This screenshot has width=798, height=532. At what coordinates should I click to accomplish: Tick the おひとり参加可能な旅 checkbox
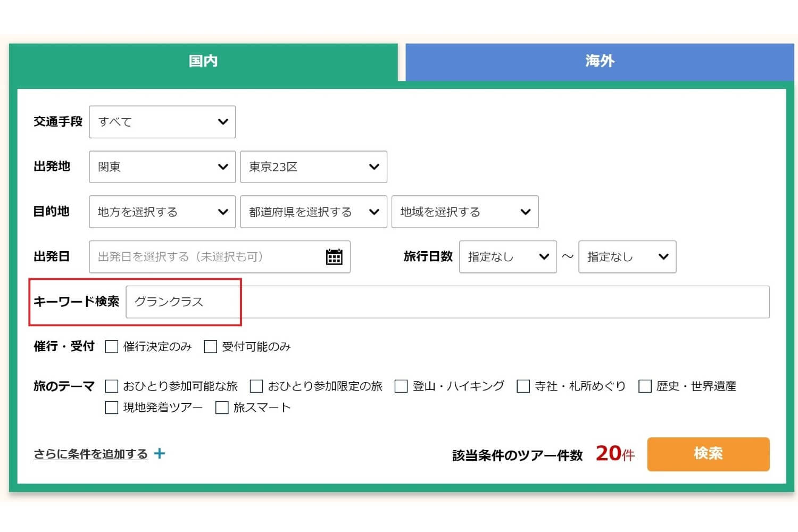coord(112,386)
